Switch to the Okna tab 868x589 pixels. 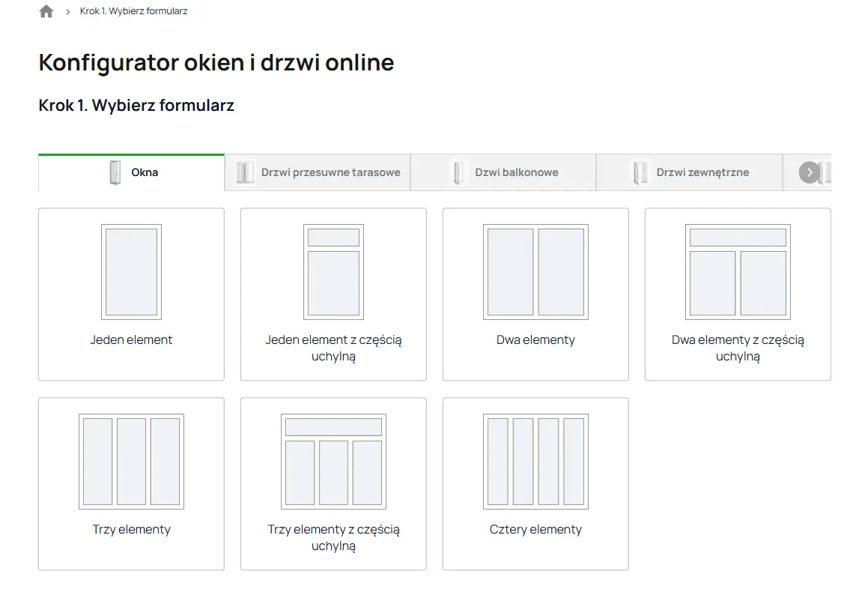coord(145,172)
